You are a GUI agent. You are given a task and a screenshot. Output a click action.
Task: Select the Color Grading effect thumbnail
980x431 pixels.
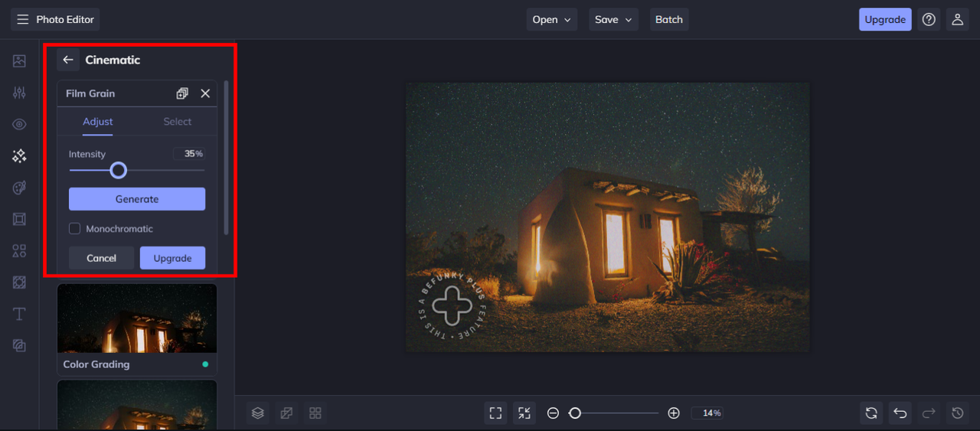[137, 328]
